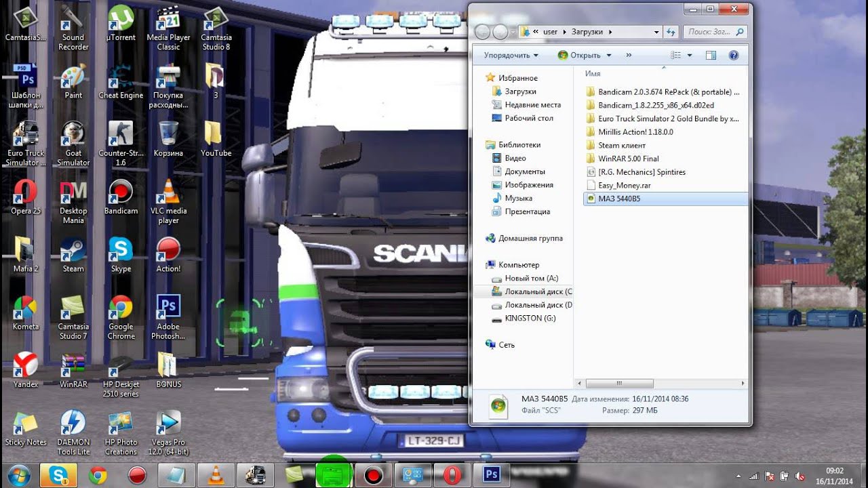Open Photoshop from the taskbar
Viewport: 868px width, 488px height.
coord(492,475)
